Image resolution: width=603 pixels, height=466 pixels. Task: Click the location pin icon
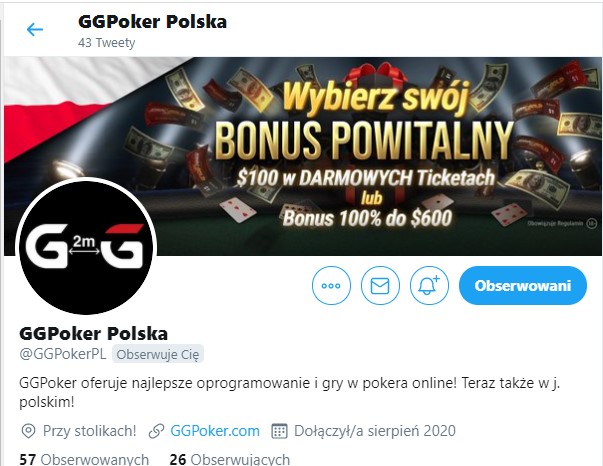click(x=28, y=431)
